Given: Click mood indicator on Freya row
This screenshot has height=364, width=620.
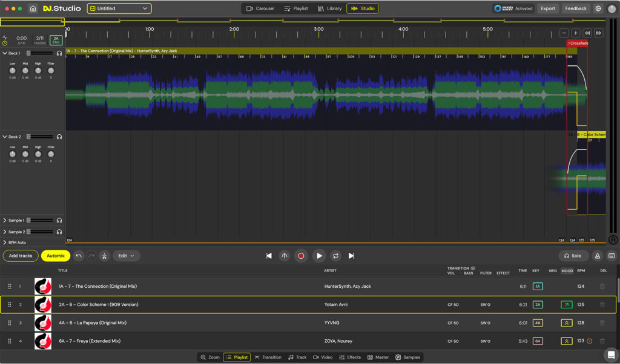Looking at the screenshot, I should 567,340.
